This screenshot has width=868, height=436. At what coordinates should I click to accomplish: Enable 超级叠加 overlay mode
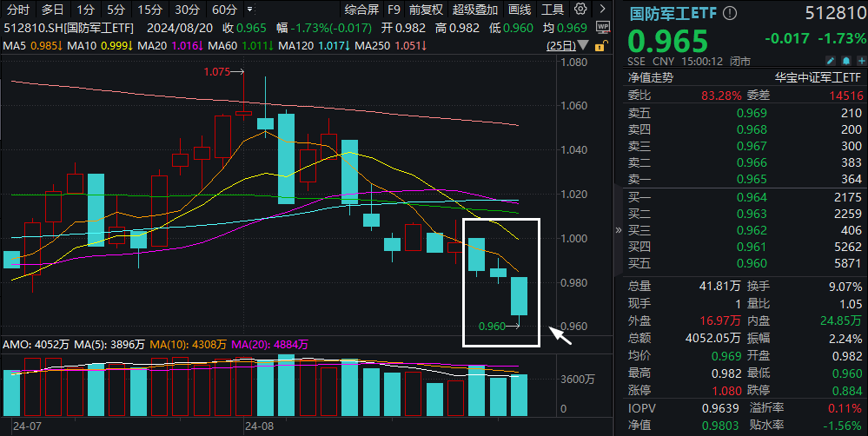pos(475,10)
